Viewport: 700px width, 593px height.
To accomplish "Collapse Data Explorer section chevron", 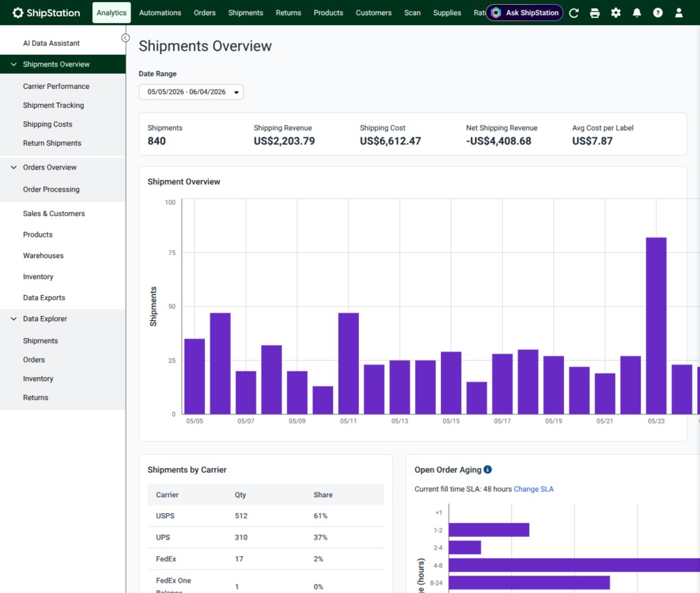I will (x=14, y=318).
